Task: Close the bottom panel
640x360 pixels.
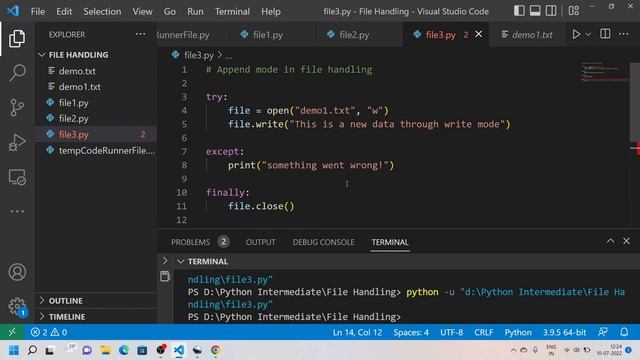Action: coord(627,241)
